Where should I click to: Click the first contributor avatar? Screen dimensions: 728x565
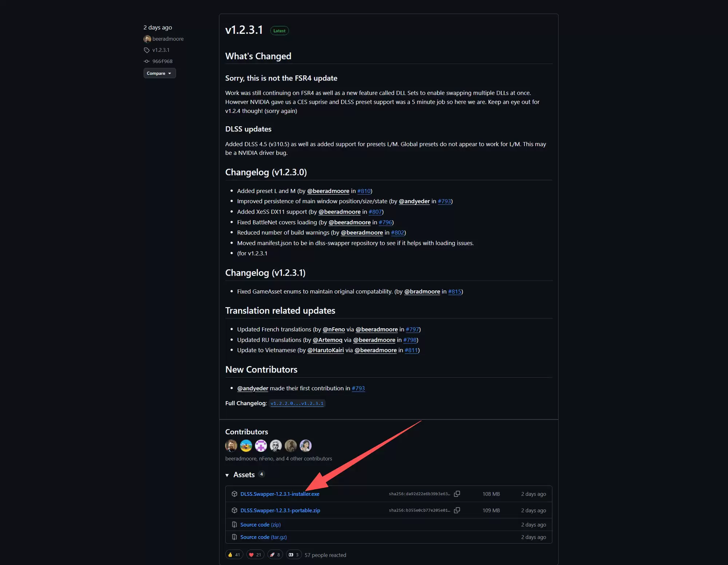pos(231,446)
